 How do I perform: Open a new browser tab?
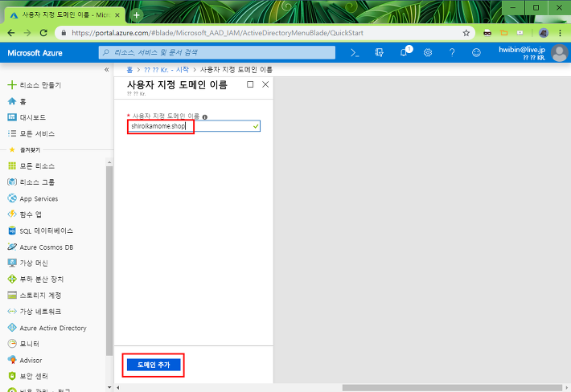(137, 15)
